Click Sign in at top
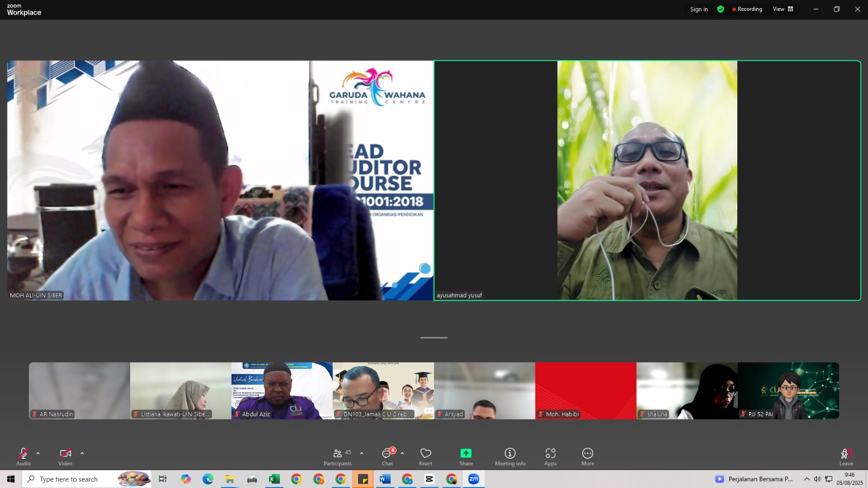Image resolution: width=868 pixels, height=488 pixels. click(x=699, y=9)
